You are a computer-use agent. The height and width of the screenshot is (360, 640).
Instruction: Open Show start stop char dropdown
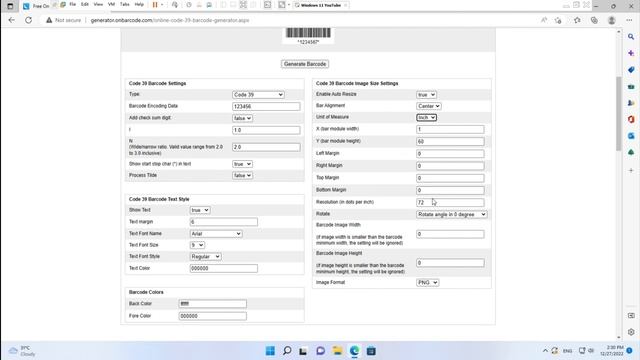point(242,164)
